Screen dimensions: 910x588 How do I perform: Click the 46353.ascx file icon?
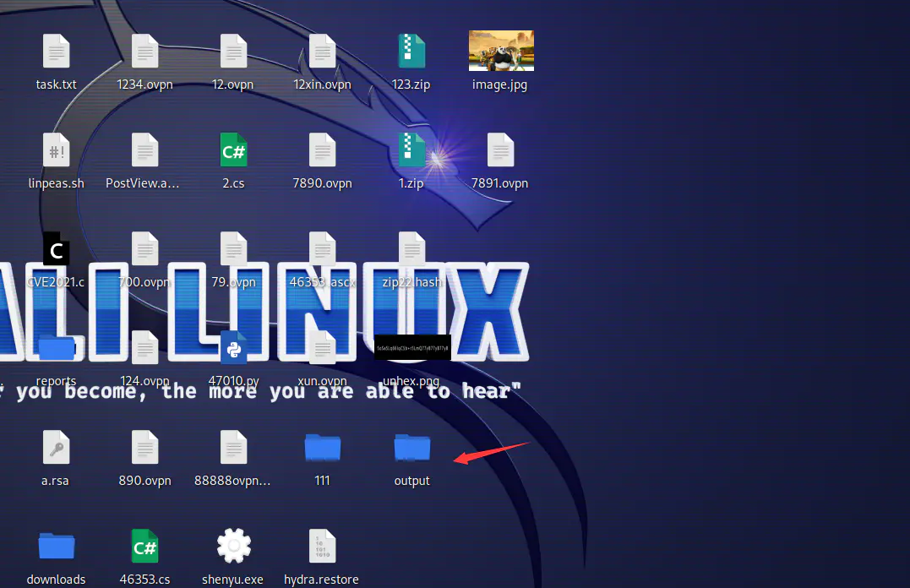point(323,249)
